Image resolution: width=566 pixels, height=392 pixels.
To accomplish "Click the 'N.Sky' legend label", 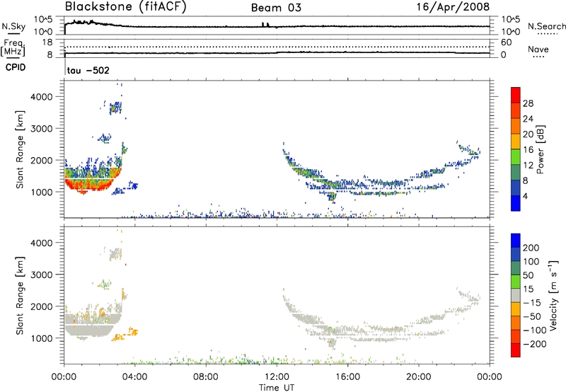I will click(13, 26).
